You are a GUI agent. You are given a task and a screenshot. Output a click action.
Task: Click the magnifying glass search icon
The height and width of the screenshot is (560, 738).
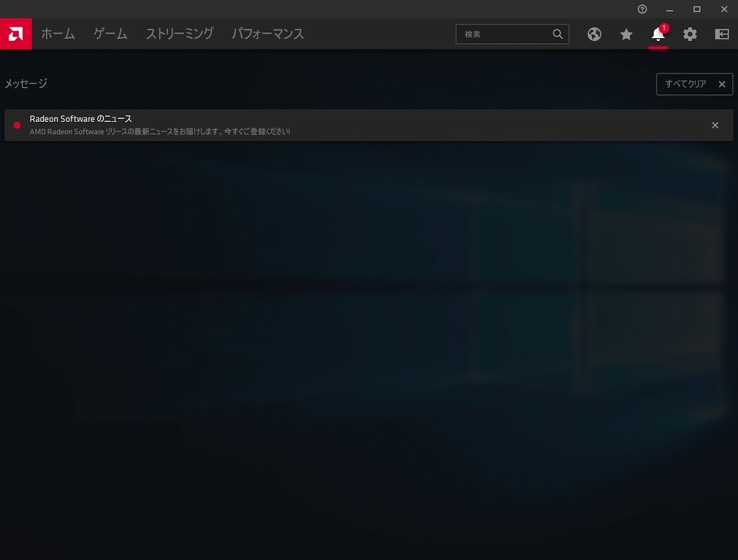(558, 34)
